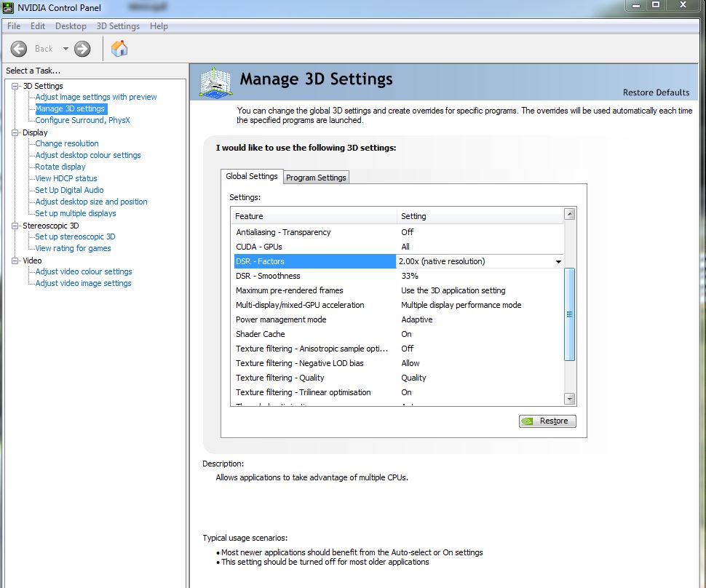Open View rating for games task
The image size is (706, 588).
[x=73, y=249]
